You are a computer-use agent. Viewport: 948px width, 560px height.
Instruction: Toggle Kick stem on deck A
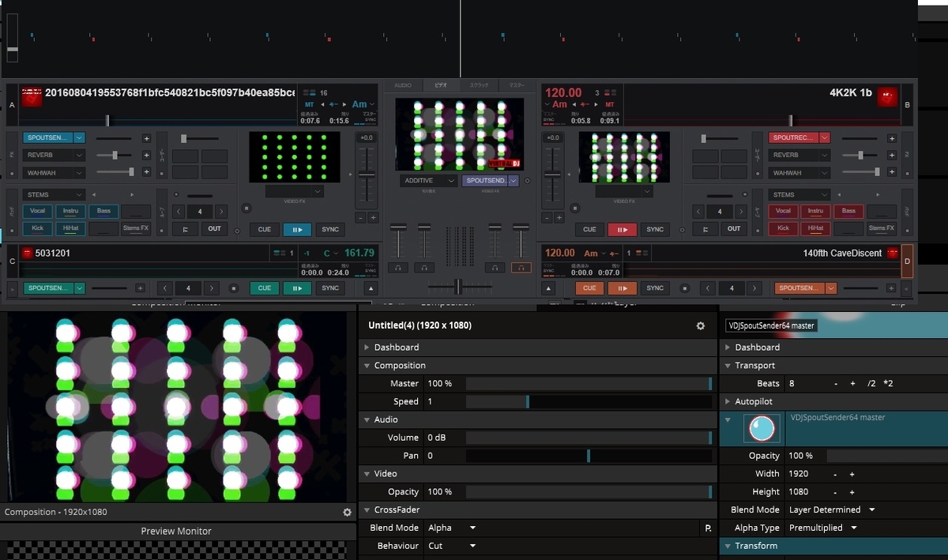point(37,228)
